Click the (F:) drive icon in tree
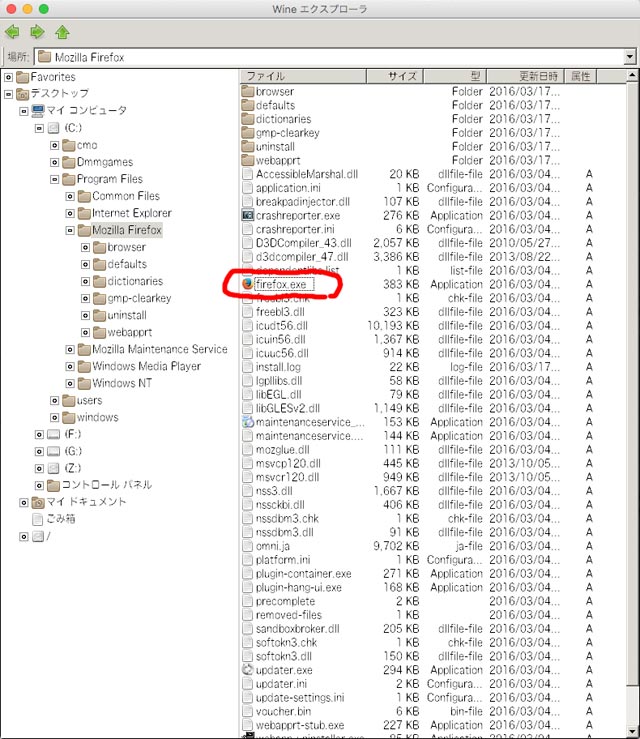 (x=54, y=434)
